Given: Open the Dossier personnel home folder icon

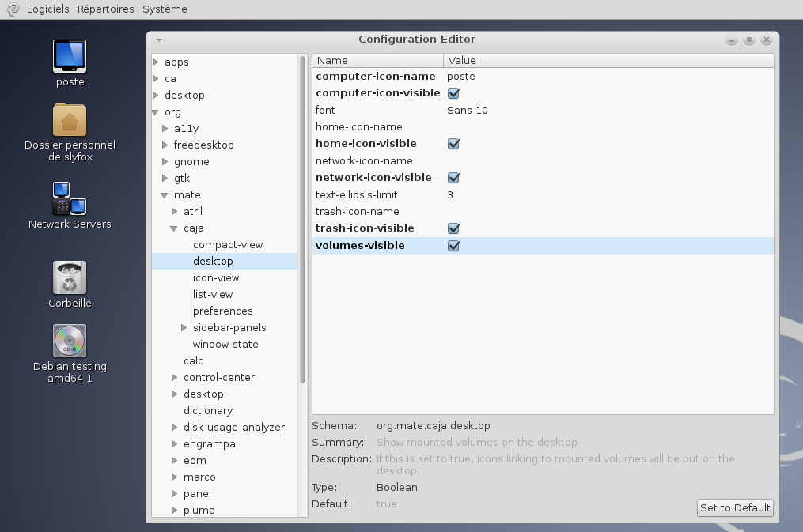Looking at the screenshot, I should (70, 120).
